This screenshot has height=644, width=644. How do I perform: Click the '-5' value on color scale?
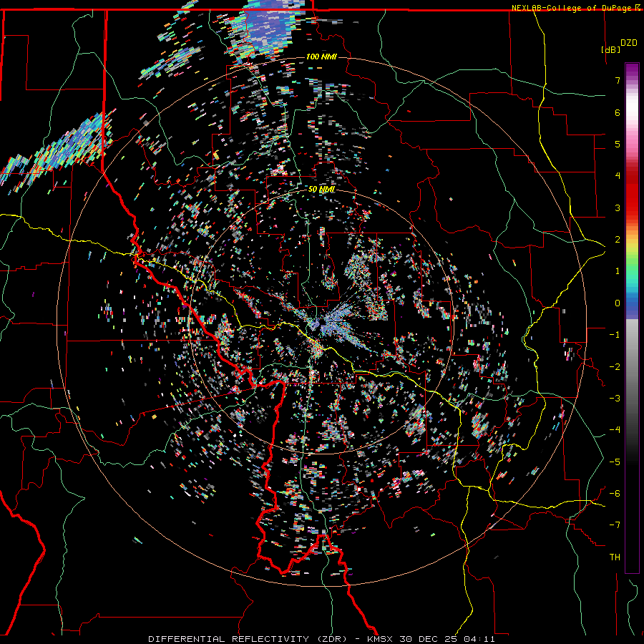click(x=615, y=462)
